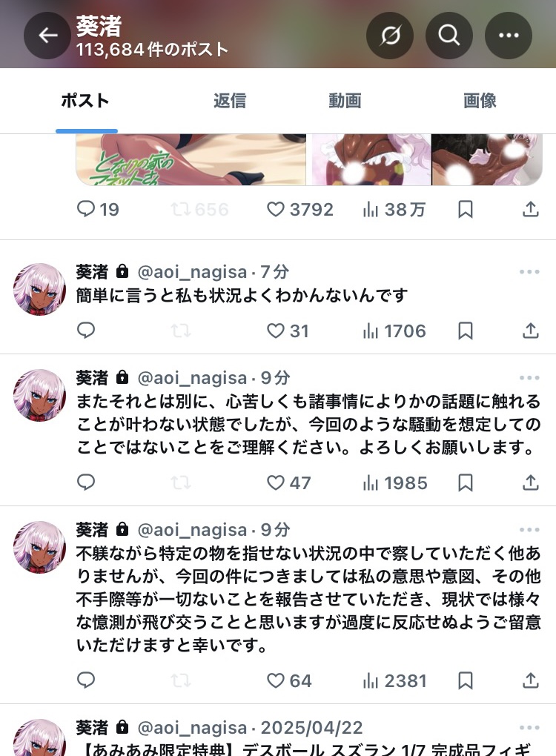Open reply list with 19 comments
556x756 pixels.
pyautogui.click(x=98, y=209)
